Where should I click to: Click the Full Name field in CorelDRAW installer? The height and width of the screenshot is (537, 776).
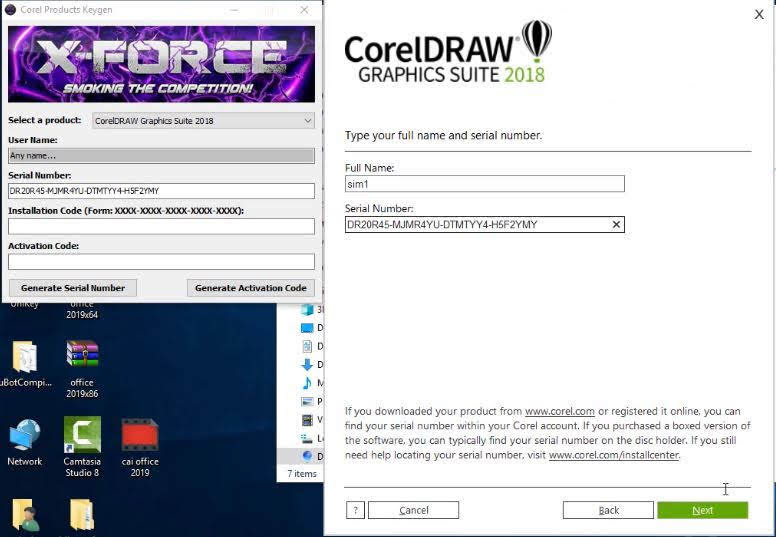point(485,184)
